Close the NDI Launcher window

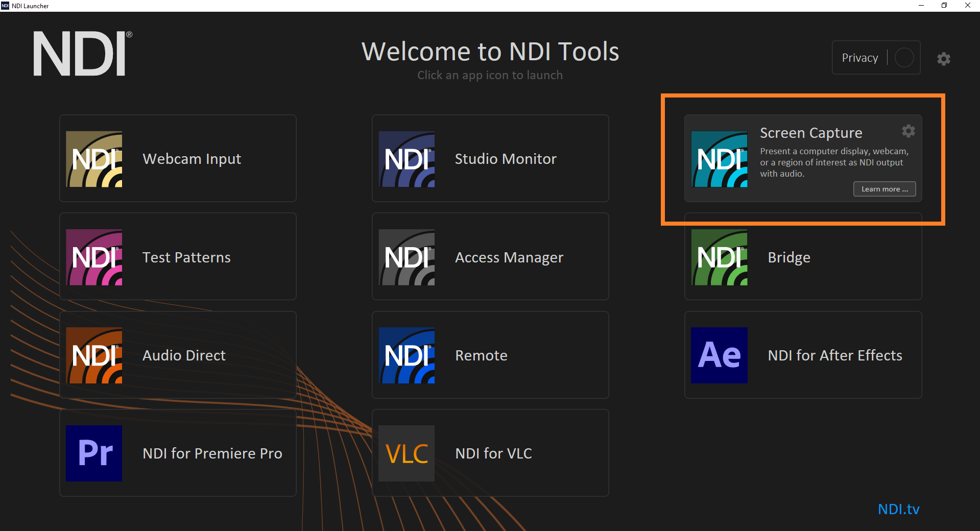pyautogui.click(x=968, y=6)
